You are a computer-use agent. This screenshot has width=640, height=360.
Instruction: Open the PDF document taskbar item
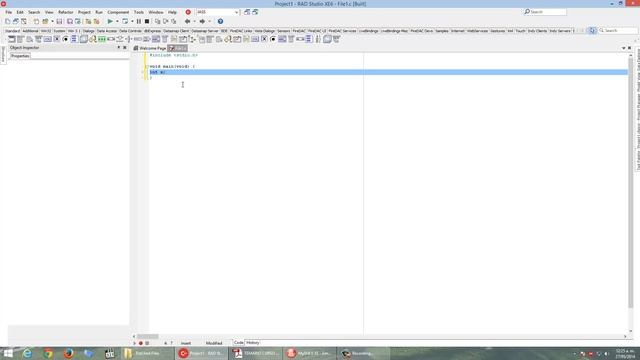(x=256, y=353)
